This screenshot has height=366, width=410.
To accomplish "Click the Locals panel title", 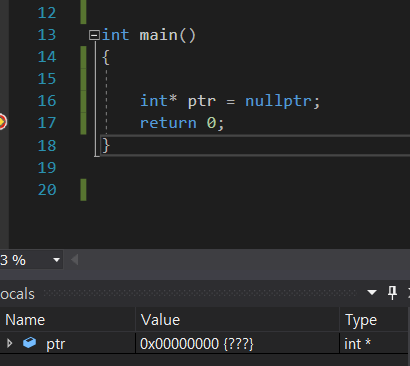I will [17, 294].
